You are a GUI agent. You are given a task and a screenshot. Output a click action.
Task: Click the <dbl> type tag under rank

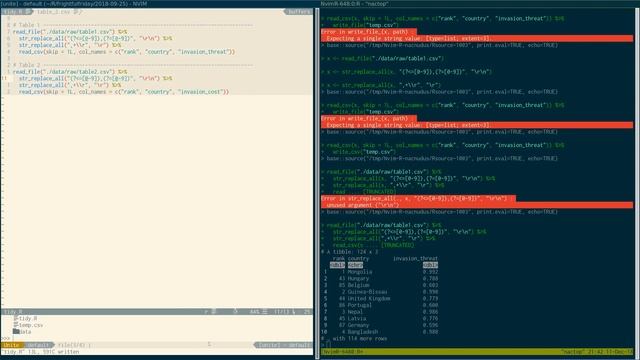coord(337,265)
